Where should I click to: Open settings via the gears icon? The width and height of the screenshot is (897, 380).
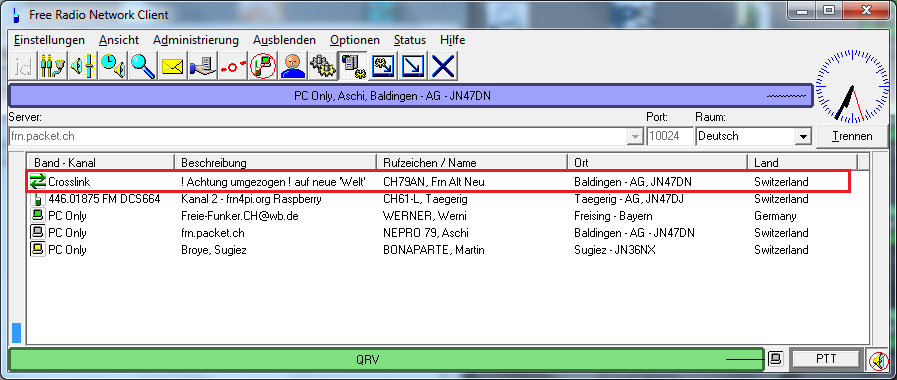coord(323,66)
